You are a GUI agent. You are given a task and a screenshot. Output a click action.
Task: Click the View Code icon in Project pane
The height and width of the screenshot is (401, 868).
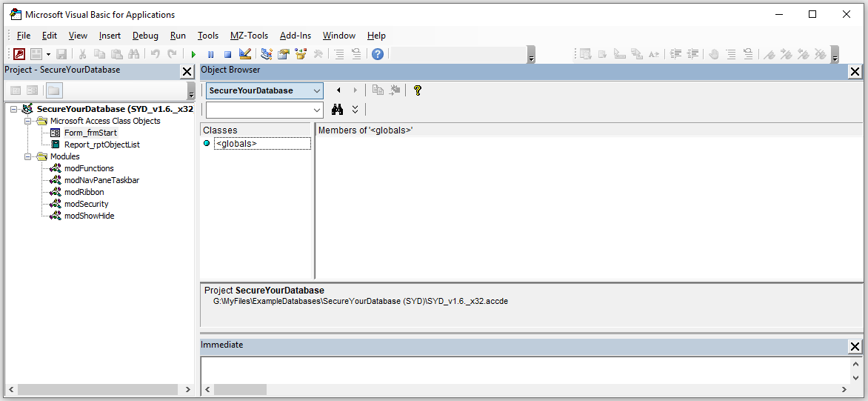click(16, 90)
